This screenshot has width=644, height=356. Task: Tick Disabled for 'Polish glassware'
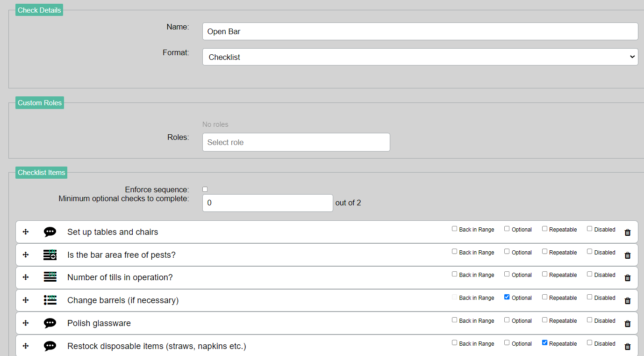pos(589,320)
